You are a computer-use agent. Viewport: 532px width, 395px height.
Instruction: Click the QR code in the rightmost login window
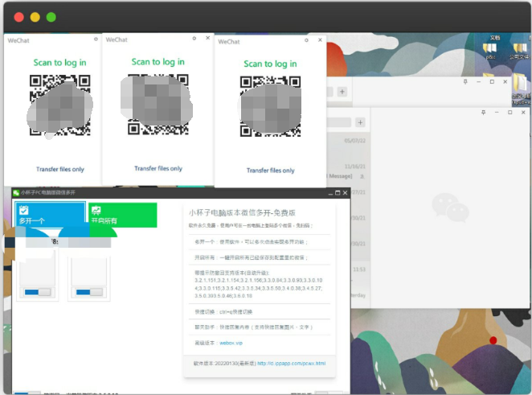tap(271, 109)
